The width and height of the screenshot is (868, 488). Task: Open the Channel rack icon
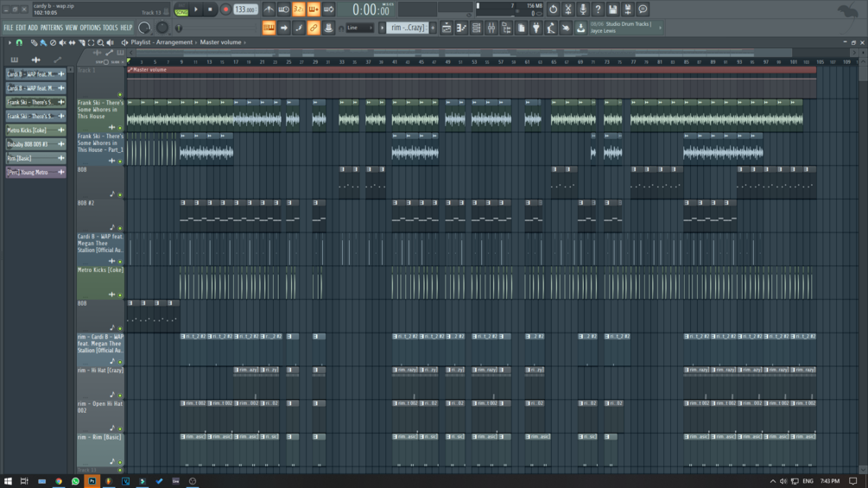(476, 28)
